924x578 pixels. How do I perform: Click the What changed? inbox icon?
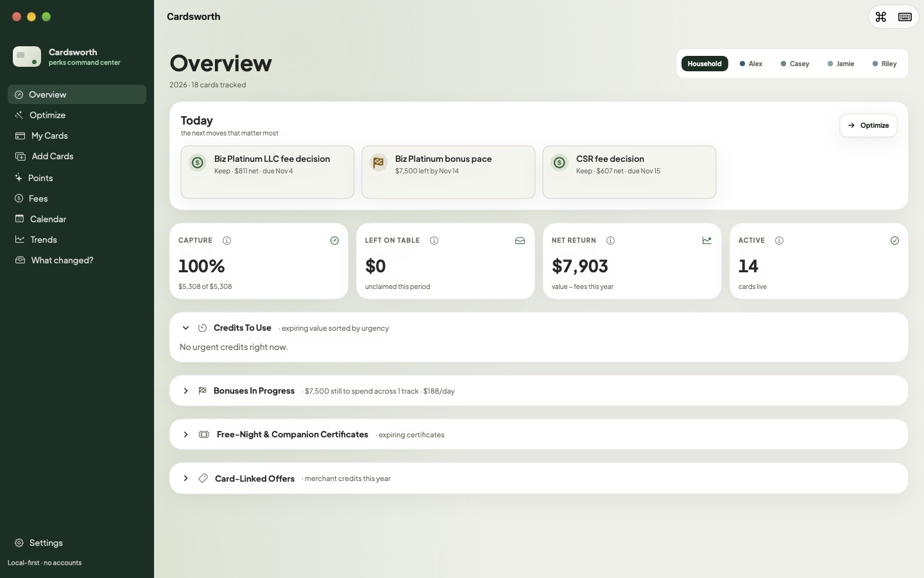[20, 260]
